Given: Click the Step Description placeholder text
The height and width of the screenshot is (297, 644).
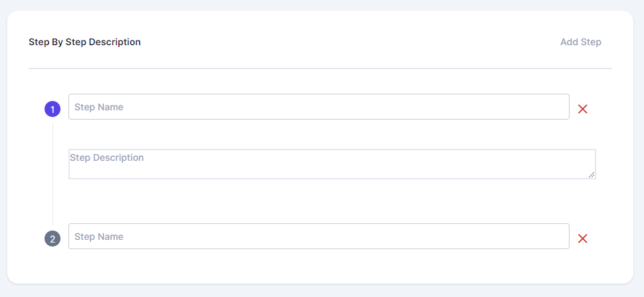Looking at the screenshot, I should [107, 157].
